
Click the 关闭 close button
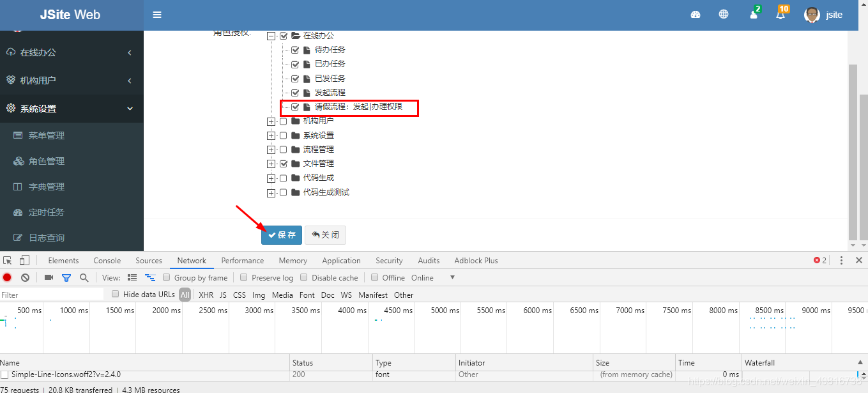point(325,235)
